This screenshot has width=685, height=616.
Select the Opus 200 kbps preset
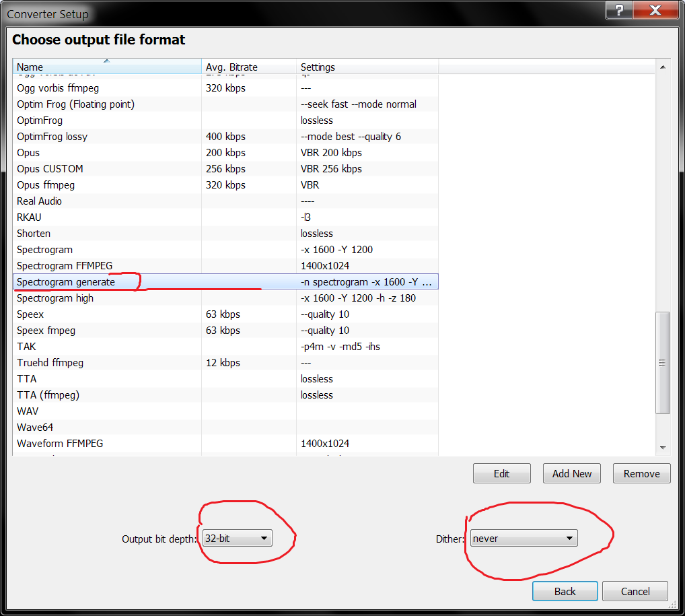click(225, 153)
